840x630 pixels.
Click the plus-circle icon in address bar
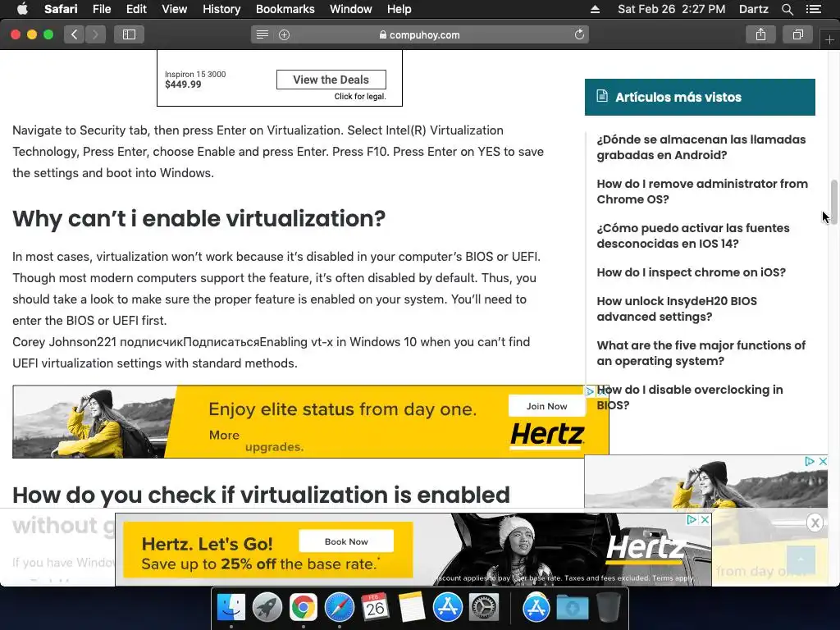click(x=284, y=34)
